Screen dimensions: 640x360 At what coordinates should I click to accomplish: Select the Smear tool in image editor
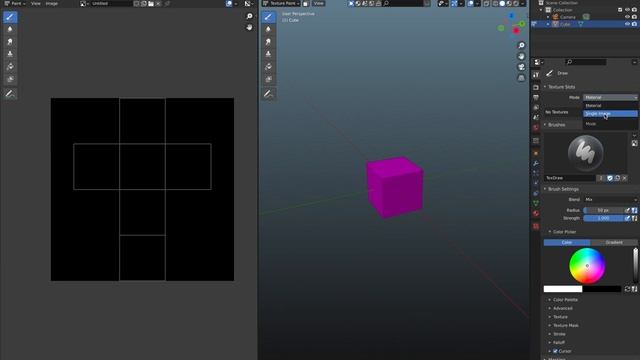[x=10, y=42]
